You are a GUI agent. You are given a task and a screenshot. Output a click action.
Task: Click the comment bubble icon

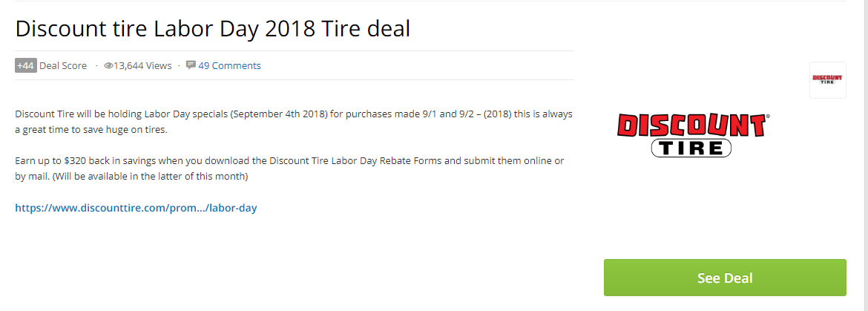(x=191, y=65)
